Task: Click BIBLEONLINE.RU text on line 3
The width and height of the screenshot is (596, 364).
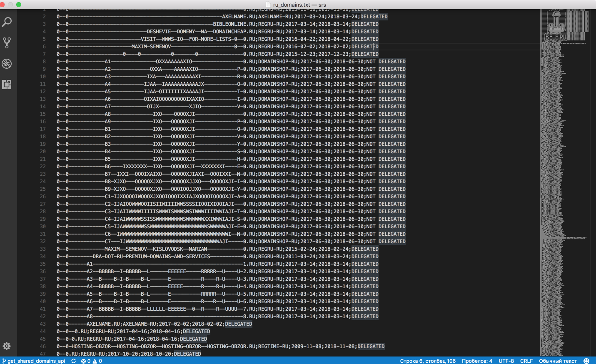Action: pyautogui.click(x=234, y=24)
